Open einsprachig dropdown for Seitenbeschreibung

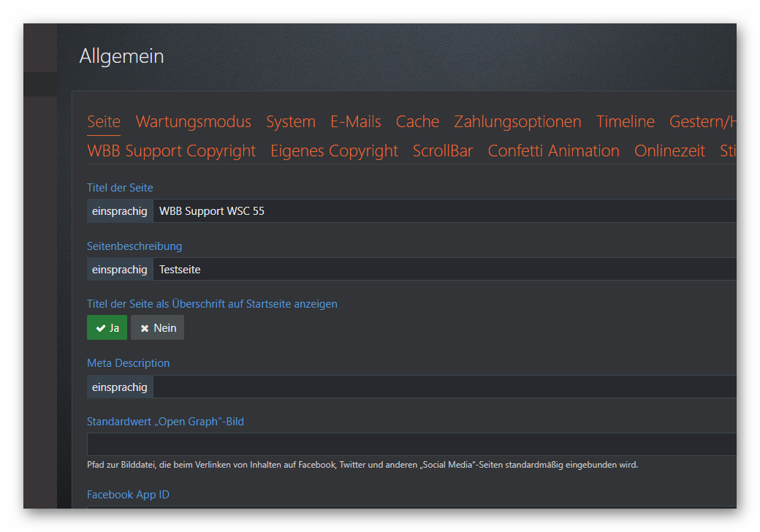(x=120, y=270)
